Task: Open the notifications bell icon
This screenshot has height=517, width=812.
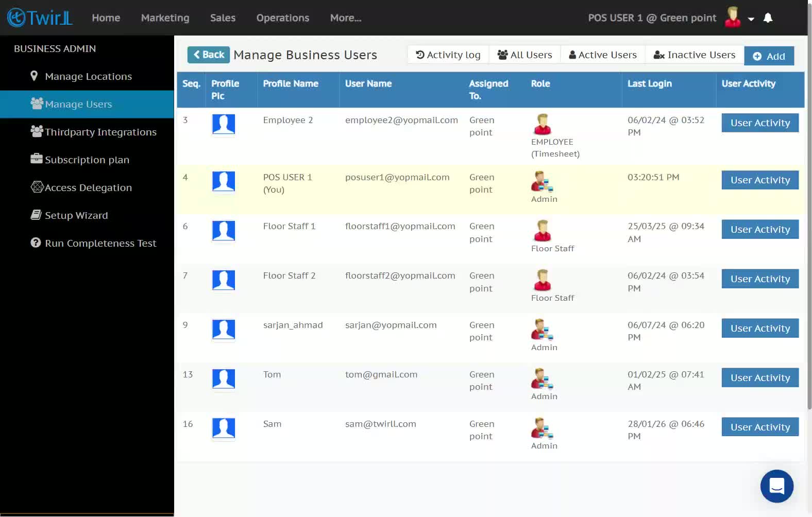Action: 768,18
